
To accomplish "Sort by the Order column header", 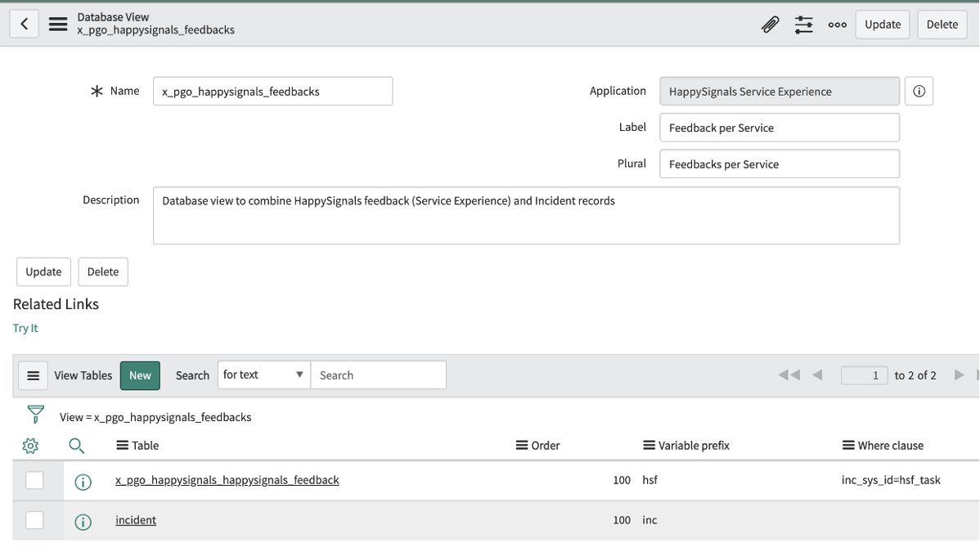I will point(546,446).
